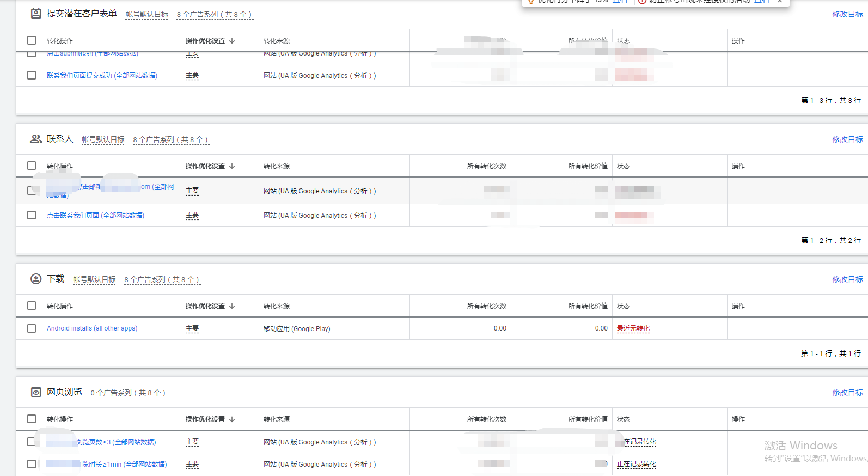Image resolution: width=868 pixels, height=476 pixels.
Task: Open 8个广告系列 list for 联系人
Action: click(x=170, y=140)
